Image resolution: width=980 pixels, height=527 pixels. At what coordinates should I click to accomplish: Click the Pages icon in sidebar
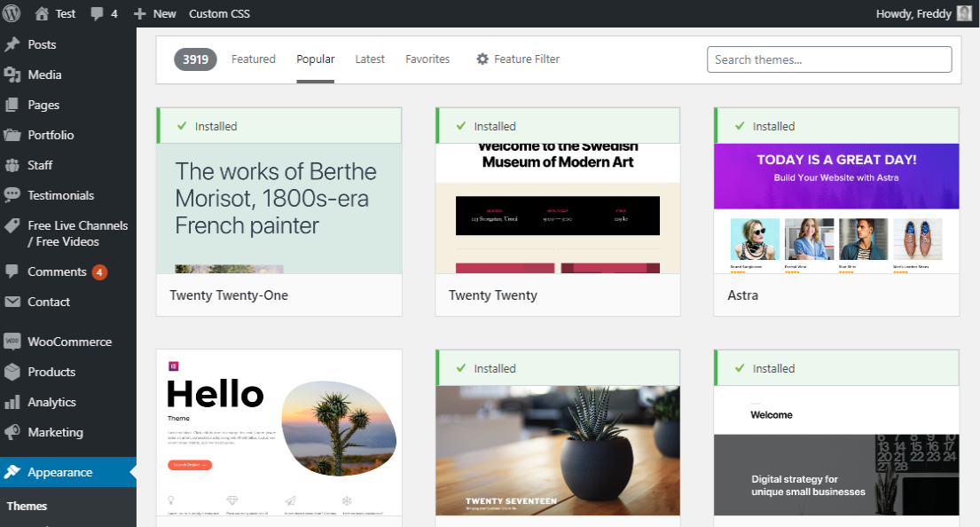tap(12, 105)
